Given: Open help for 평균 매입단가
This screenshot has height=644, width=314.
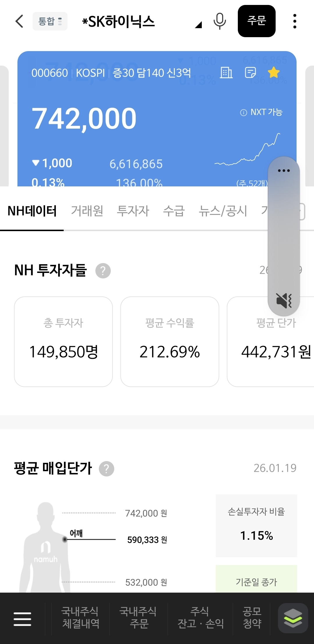Looking at the screenshot, I should pos(106,469).
